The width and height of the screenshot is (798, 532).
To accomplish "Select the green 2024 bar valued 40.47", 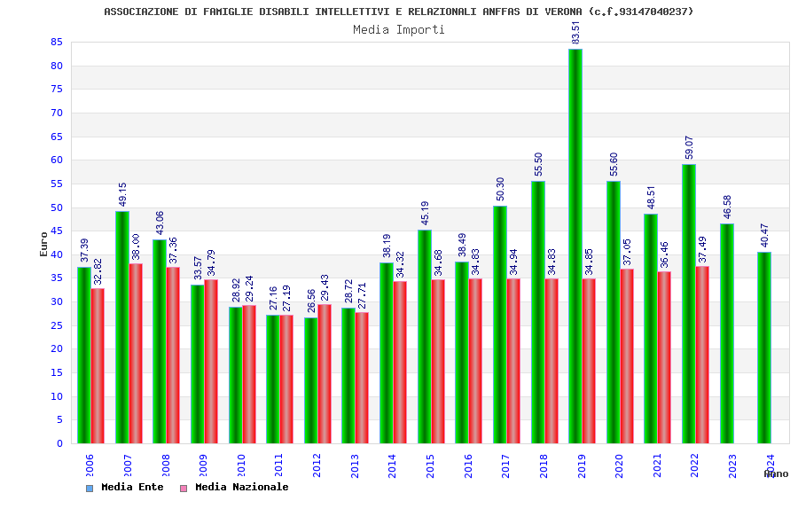I will tap(764, 348).
